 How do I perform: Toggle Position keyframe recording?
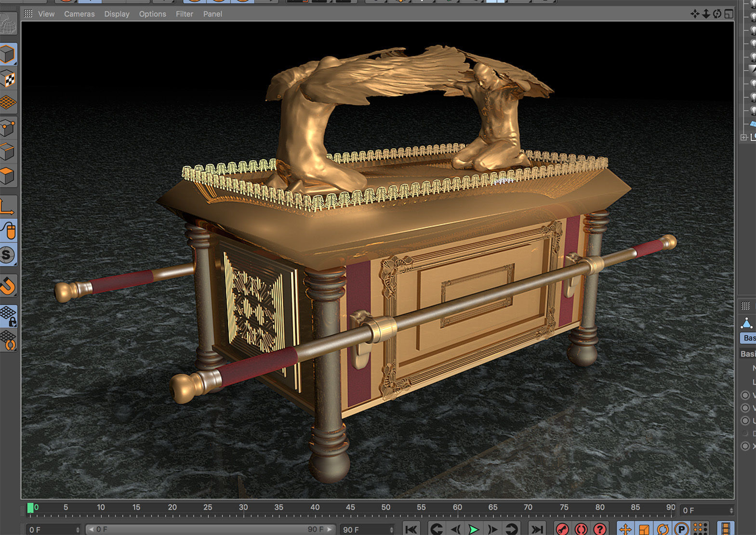coord(625,529)
